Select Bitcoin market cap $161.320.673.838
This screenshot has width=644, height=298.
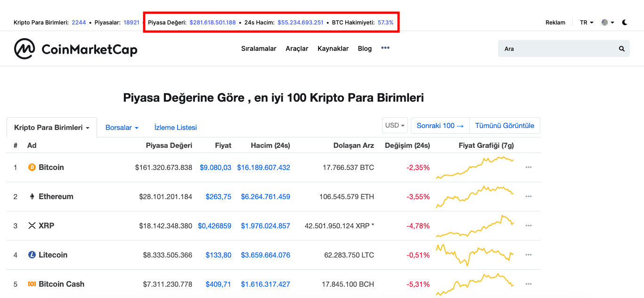[163, 167]
